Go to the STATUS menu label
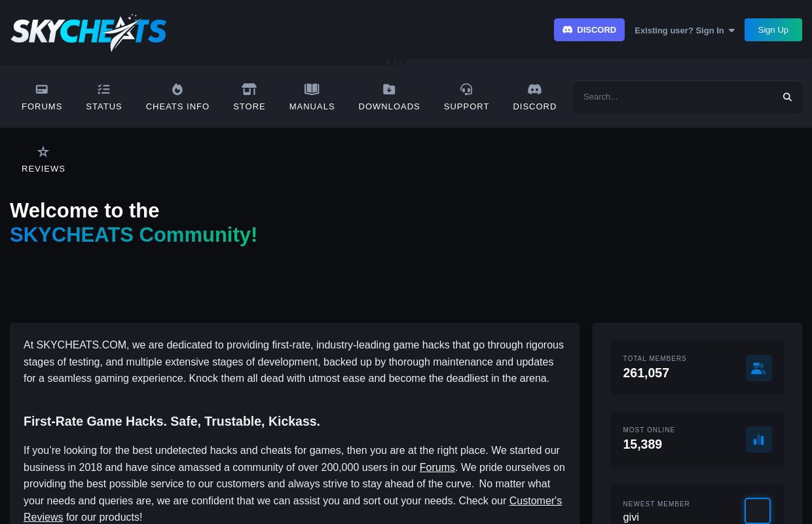This screenshot has height=524, width=812. click(x=103, y=106)
